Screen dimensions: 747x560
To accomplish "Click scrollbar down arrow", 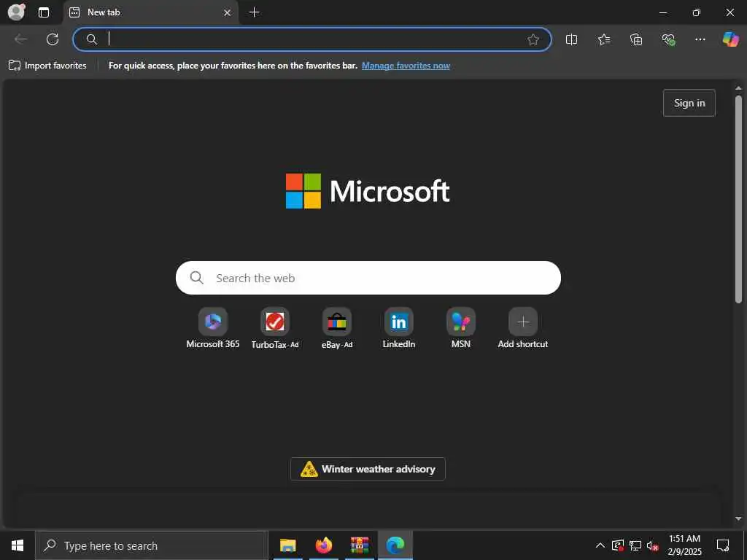I will click(x=738, y=518).
